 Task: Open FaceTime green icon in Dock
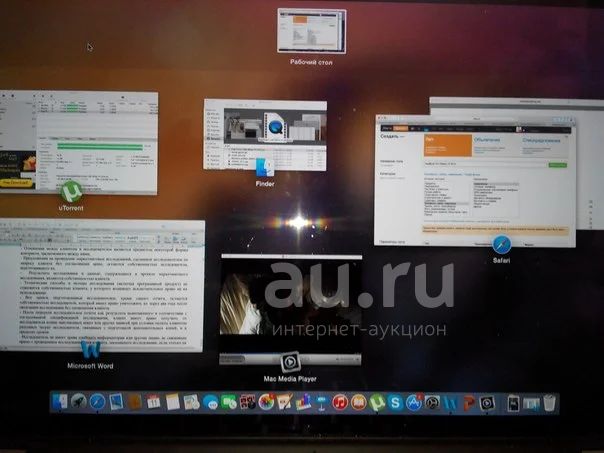point(228,402)
